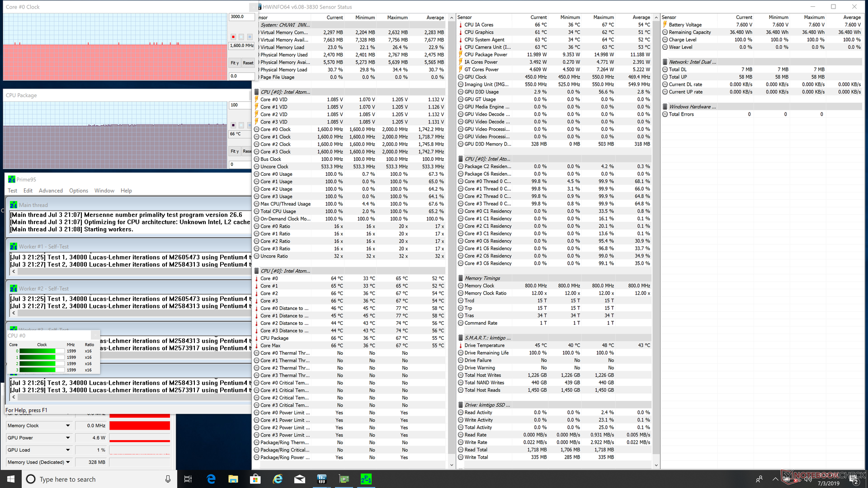Image resolution: width=868 pixels, height=488 pixels.
Task: Open the Options menu in Prime95
Action: point(79,191)
